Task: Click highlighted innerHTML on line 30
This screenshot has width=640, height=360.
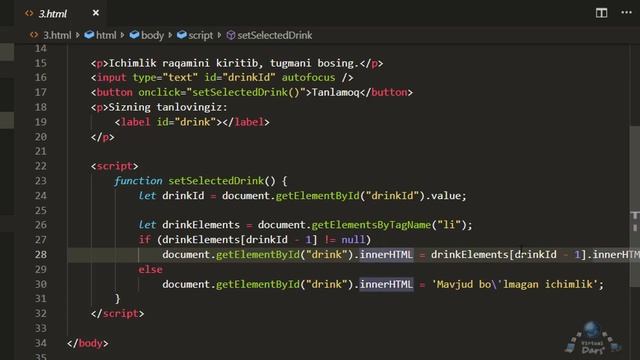Action: pyautogui.click(x=386, y=284)
